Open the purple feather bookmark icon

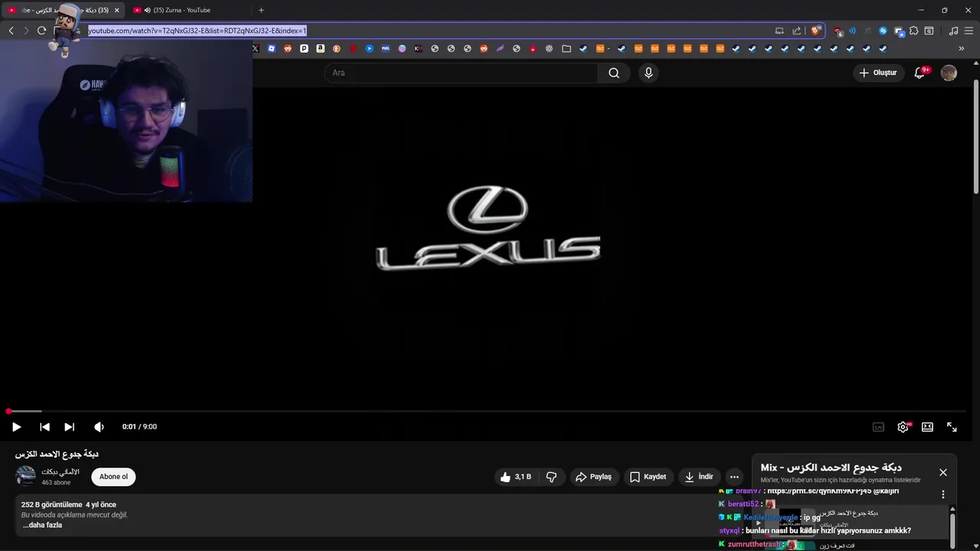click(500, 48)
